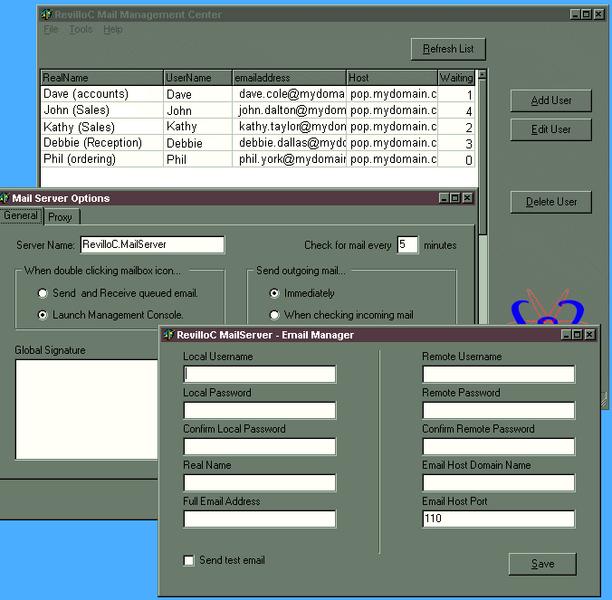612x600 pixels.
Task: Switch to the General tab in Mail Server Options
Action: [21, 216]
